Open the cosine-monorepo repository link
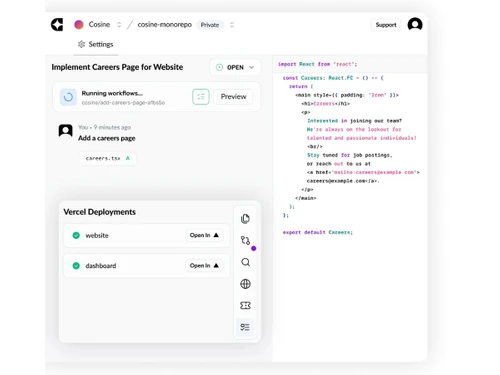 (165, 25)
